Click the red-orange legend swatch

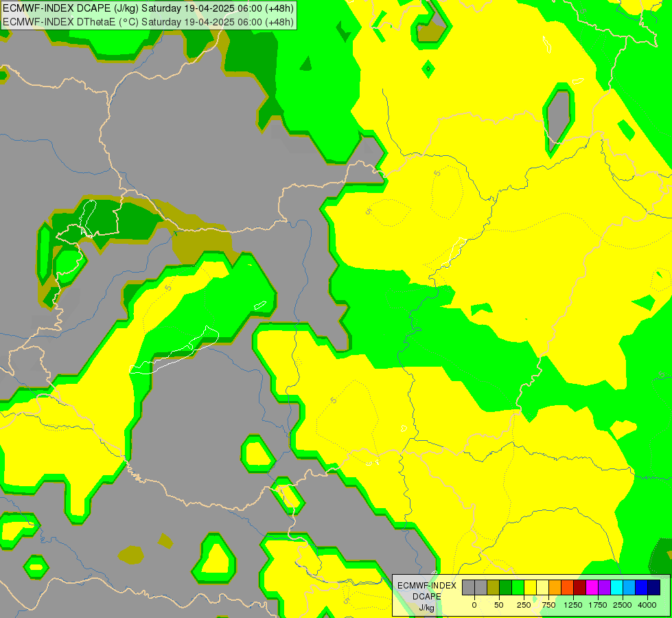pos(568,588)
